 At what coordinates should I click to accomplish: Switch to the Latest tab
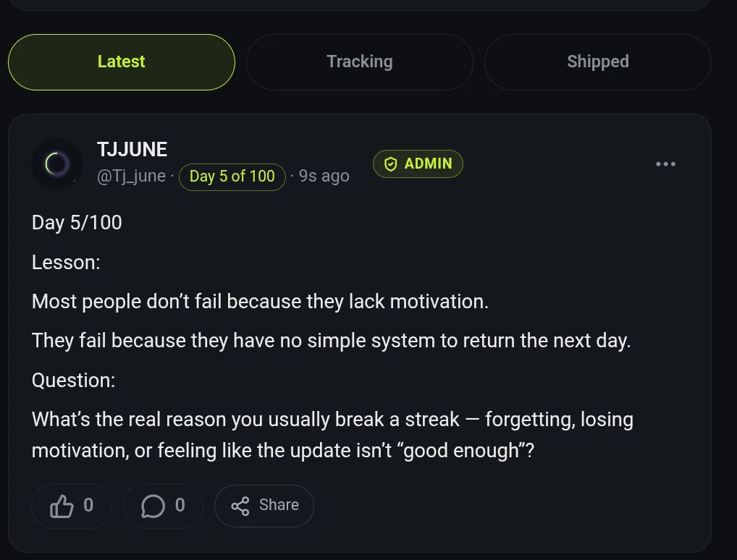(122, 62)
